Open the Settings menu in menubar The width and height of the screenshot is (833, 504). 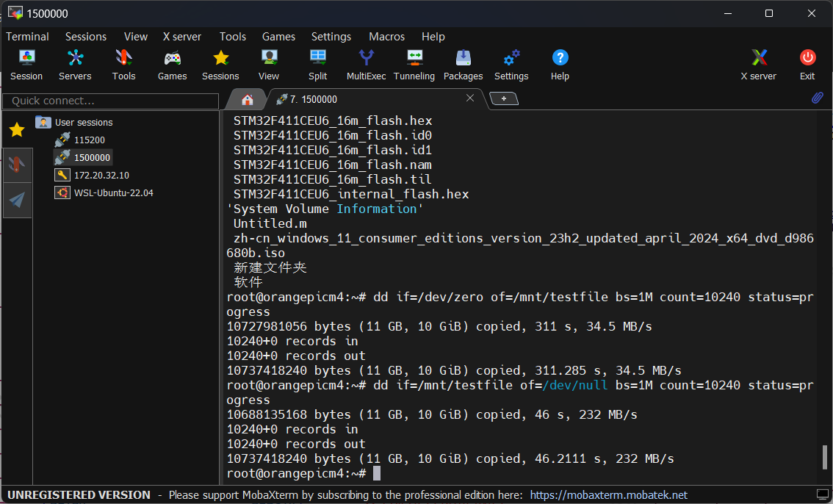tap(331, 37)
